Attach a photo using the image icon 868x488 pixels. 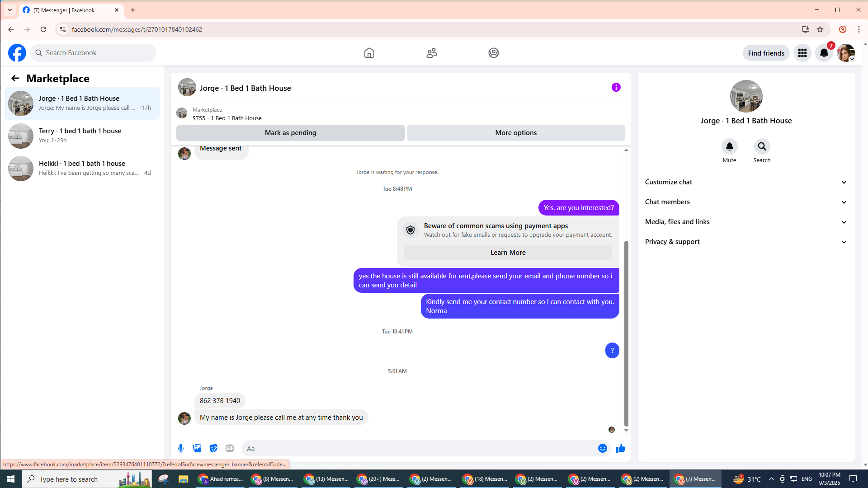[197, 448]
